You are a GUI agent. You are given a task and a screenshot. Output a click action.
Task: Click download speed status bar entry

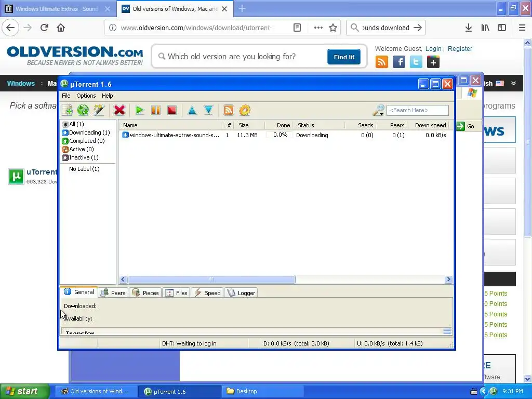pos(296,343)
